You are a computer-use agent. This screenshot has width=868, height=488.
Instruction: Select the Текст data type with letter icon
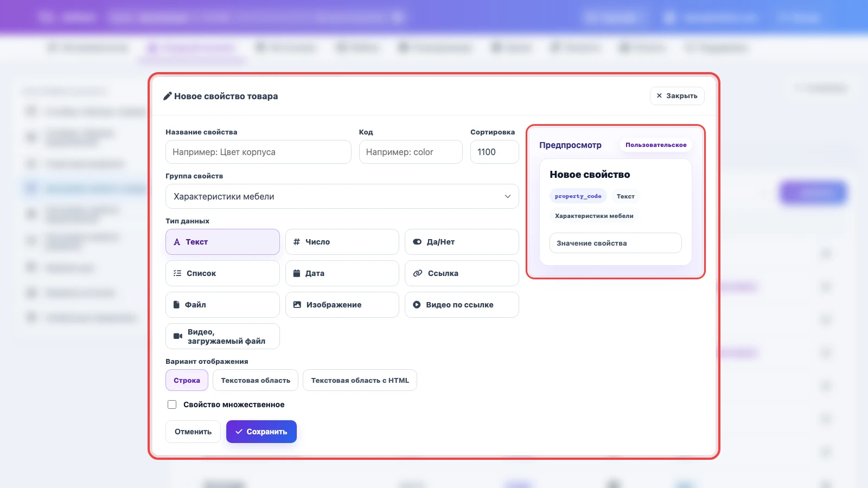pyautogui.click(x=222, y=242)
